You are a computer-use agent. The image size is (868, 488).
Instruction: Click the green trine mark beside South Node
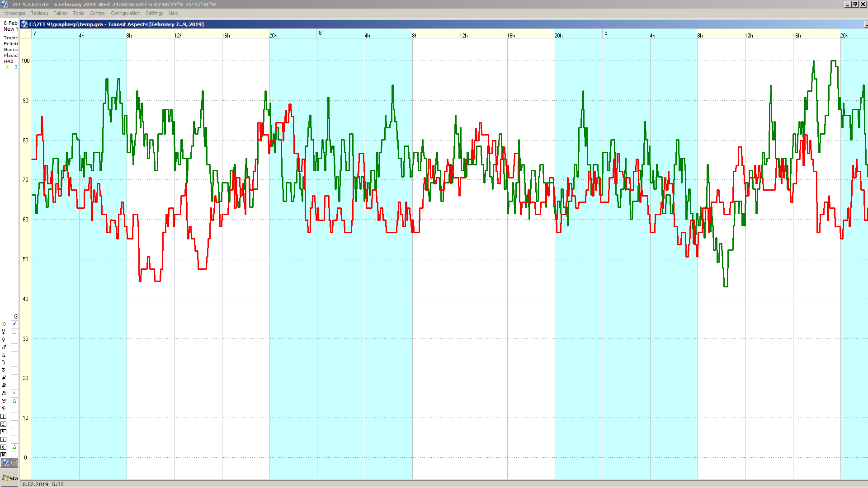pos(14,401)
